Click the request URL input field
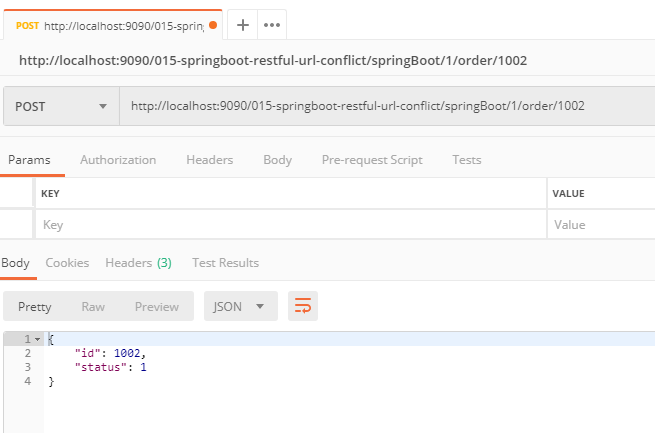The image size is (655, 433). (x=385, y=106)
